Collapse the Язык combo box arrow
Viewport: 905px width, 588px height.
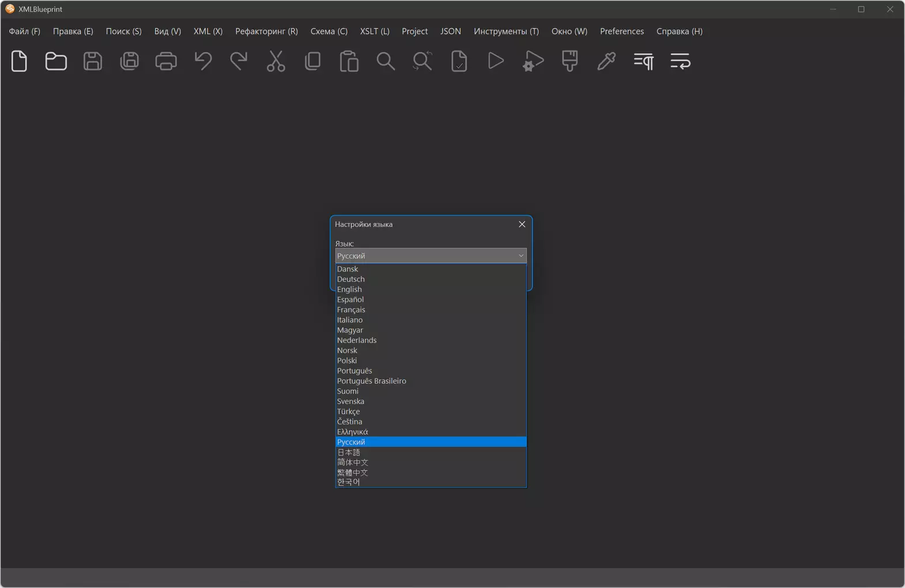point(521,256)
